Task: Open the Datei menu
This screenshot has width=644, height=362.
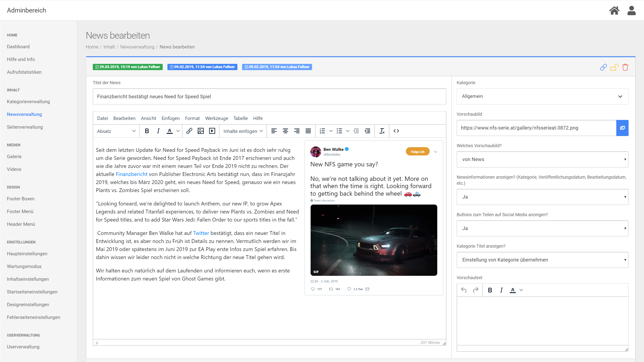Action: (103, 118)
